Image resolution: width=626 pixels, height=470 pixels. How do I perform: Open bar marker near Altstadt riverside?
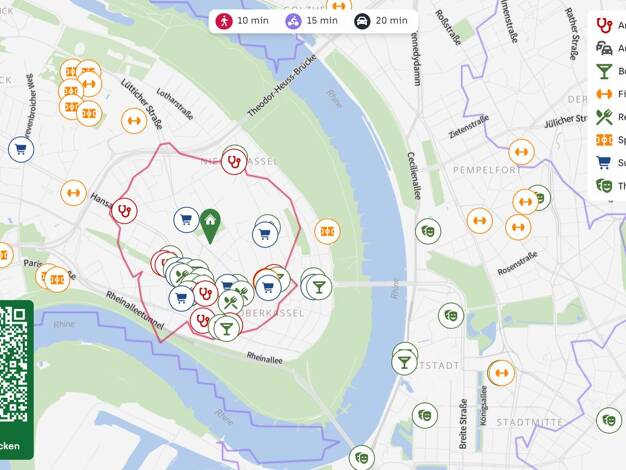coord(404,362)
